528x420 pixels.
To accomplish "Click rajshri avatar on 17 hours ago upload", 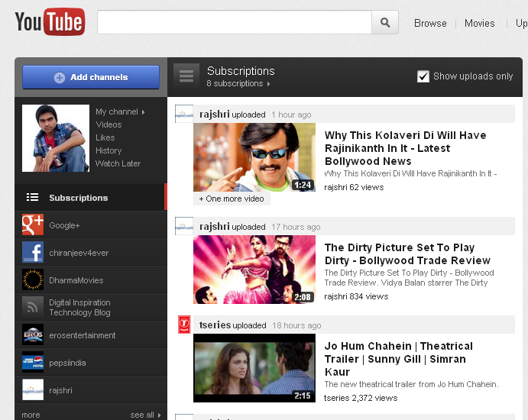I will (184, 227).
